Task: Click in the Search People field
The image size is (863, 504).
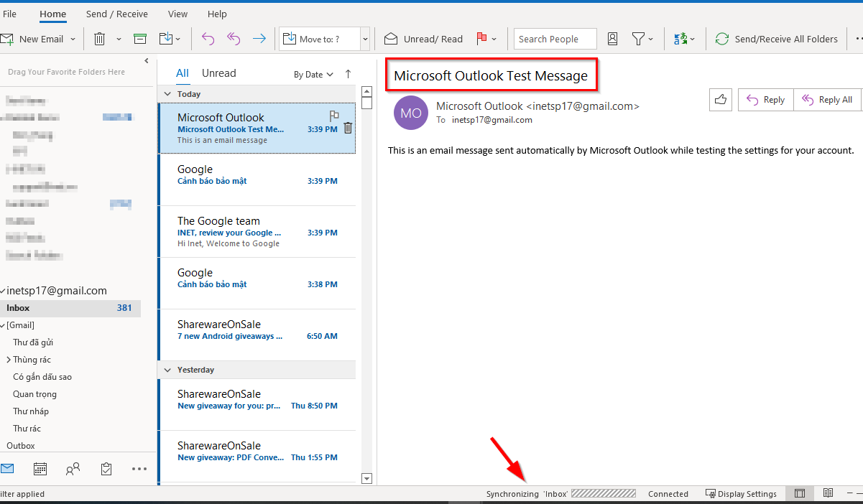Action: pos(555,39)
